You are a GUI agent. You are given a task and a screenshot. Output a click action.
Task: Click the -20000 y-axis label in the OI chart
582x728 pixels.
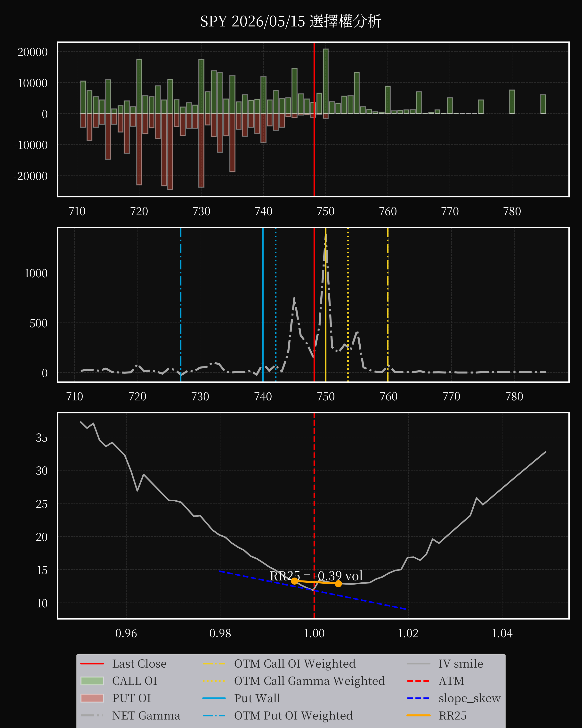tap(30, 176)
